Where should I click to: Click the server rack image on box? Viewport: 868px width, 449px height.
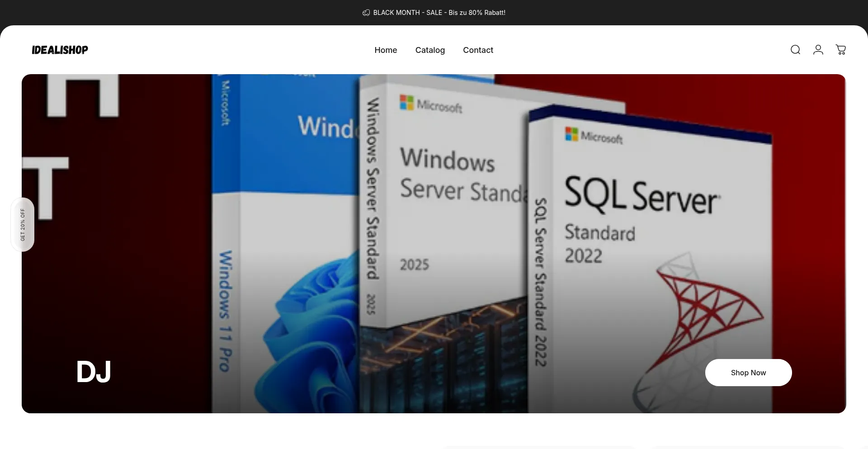click(x=443, y=362)
